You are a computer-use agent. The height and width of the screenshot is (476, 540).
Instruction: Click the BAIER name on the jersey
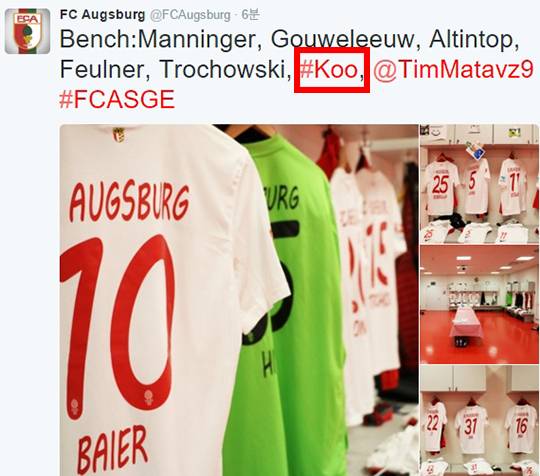[x=113, y=450]
